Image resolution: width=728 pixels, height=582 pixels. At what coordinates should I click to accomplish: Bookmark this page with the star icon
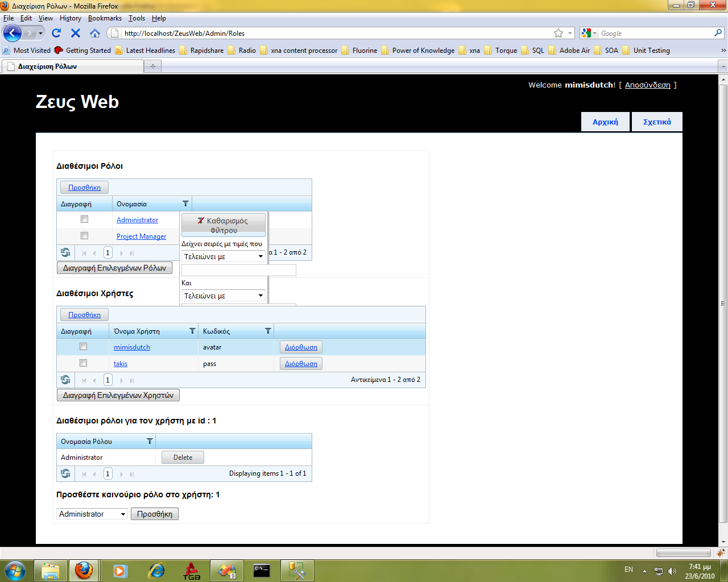(559, 33)
